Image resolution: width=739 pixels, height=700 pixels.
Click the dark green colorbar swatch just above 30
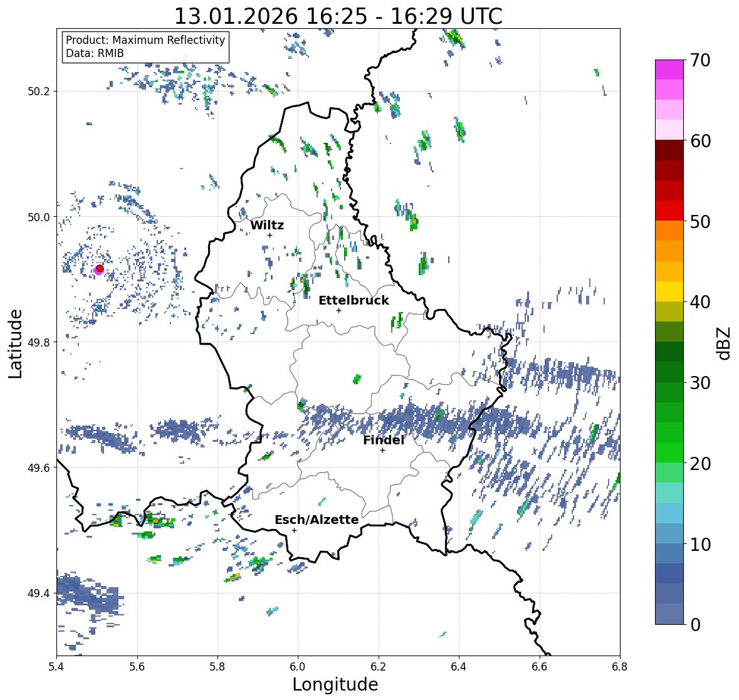point(669,372)
